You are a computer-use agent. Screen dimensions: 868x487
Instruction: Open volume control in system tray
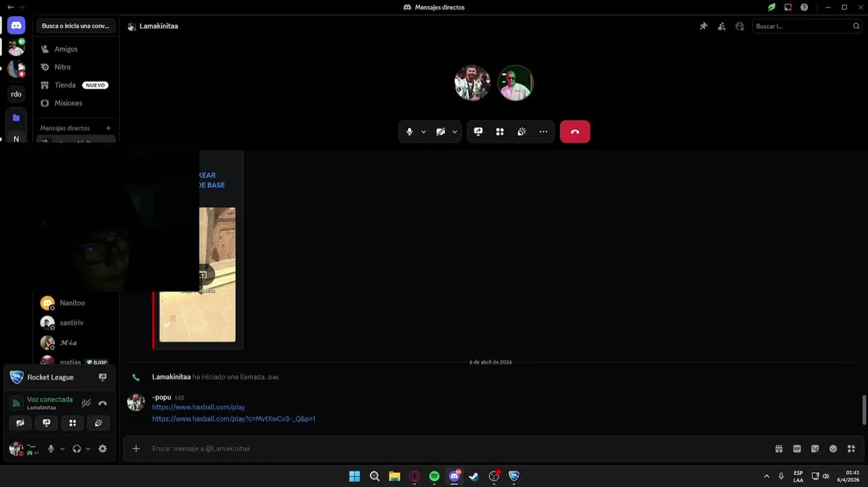click(x=825, y=476)
